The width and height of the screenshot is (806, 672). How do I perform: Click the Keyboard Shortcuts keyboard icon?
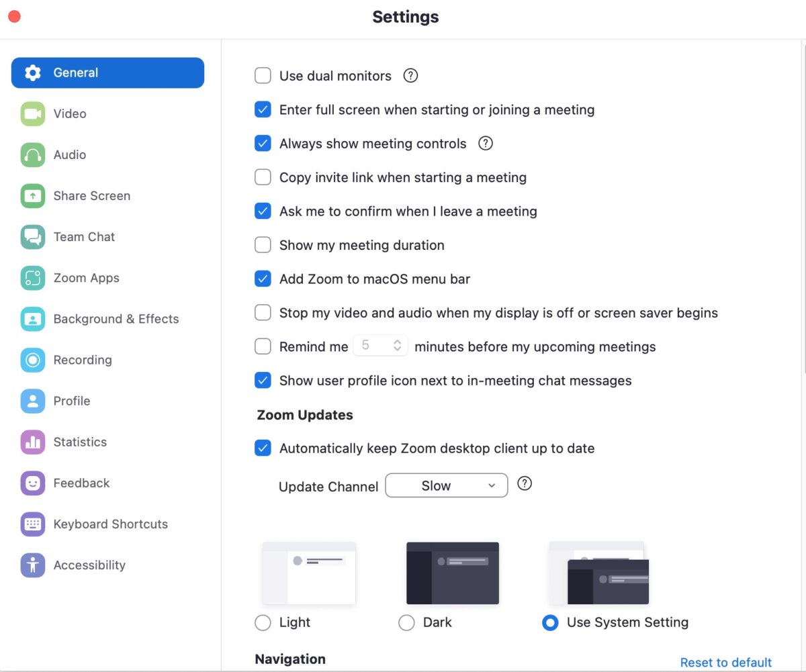coord(33,524)
